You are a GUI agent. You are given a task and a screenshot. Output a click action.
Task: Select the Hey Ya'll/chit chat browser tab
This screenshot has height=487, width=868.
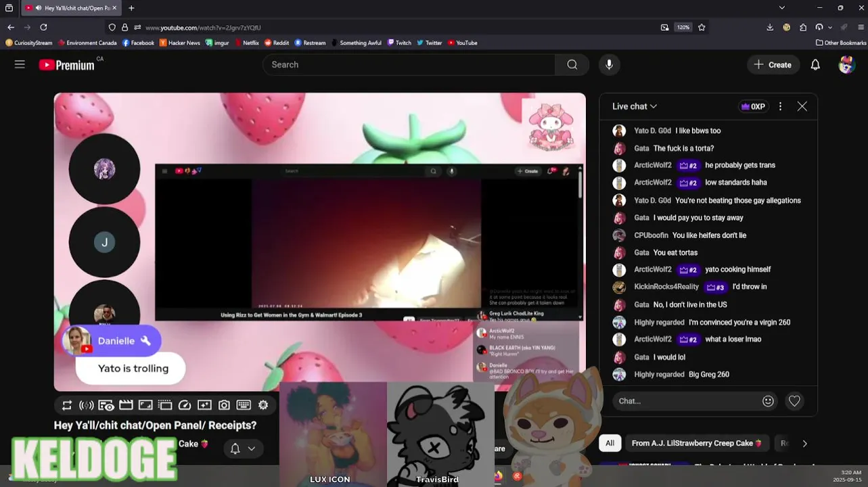coord(70,8)
